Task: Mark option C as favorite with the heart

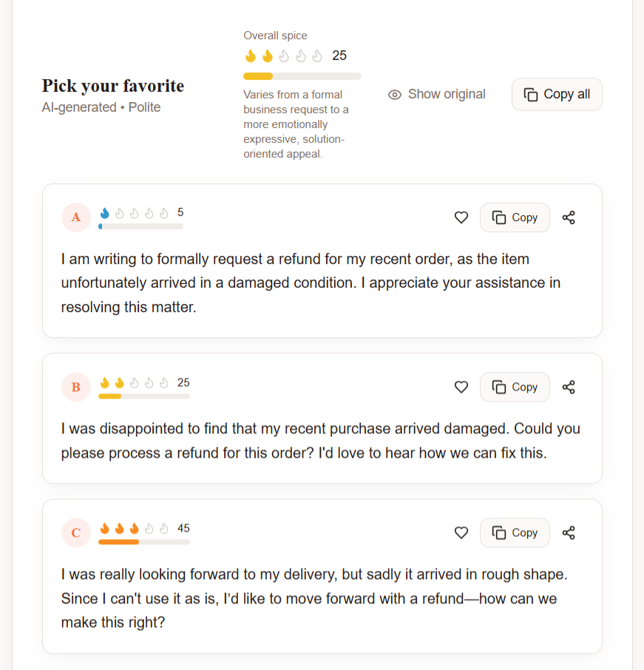Action: click(x=461, y=532)
